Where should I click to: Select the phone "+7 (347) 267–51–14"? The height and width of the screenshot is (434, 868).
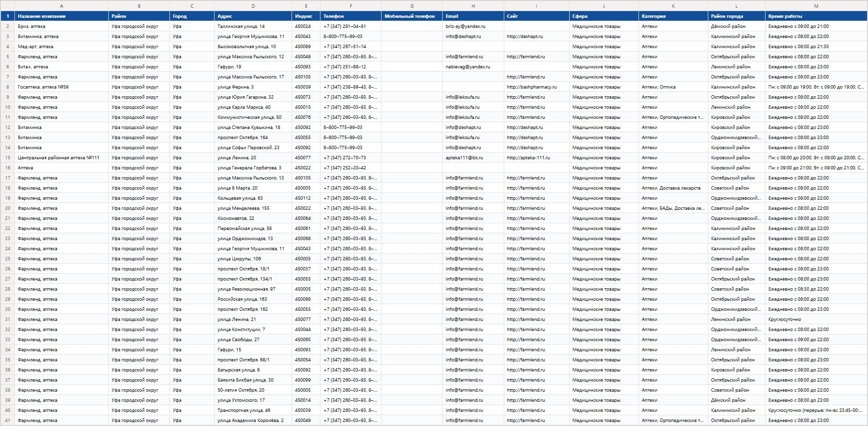tap(351, 47)
